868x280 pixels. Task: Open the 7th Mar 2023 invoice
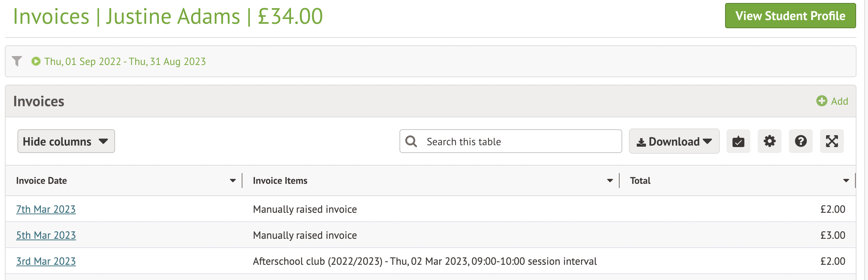click(x=46, y=209)
